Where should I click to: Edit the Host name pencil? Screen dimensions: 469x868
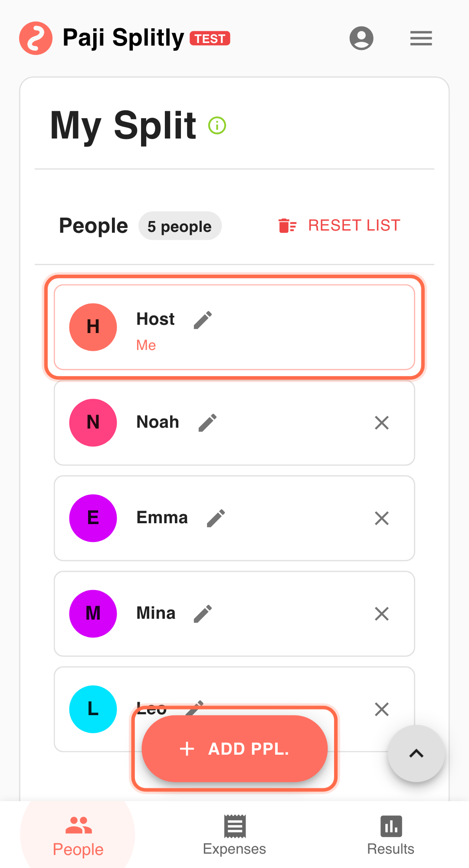point(203,320)
